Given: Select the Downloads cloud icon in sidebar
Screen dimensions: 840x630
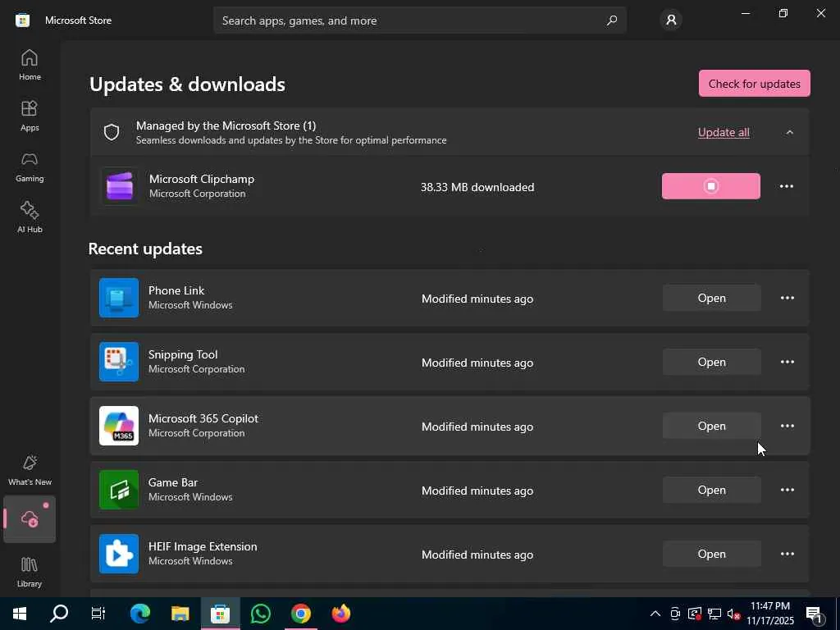Looking at the screenshot, I should click(x=30, y=519).
